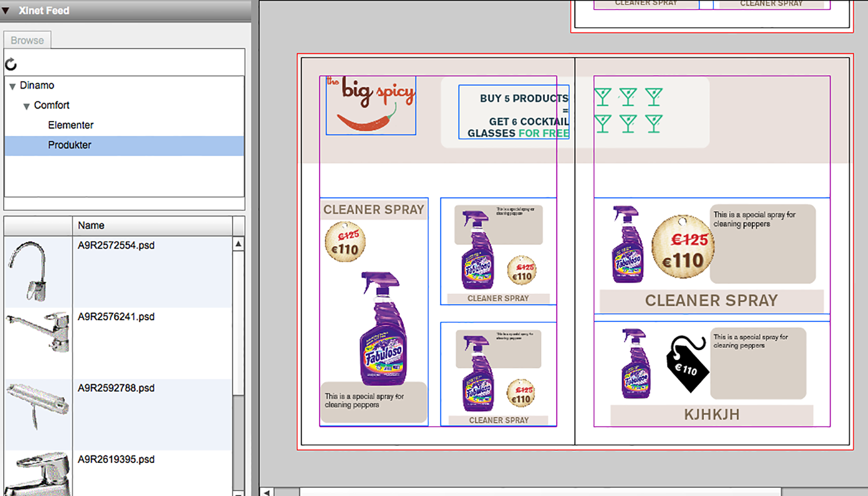
Task: Select the upper small CLEANER SPRAY label
Action: tap(498, 298)
